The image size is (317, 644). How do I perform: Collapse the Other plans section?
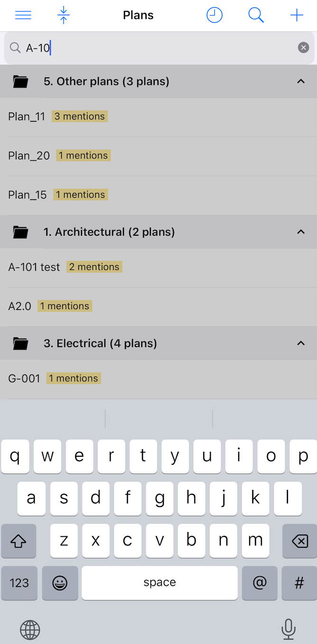[301, 81]
